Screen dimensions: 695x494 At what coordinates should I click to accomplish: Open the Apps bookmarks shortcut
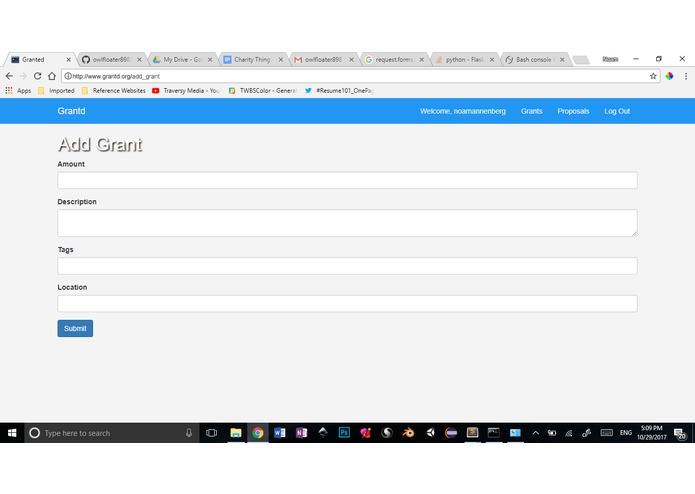[18, 90]
